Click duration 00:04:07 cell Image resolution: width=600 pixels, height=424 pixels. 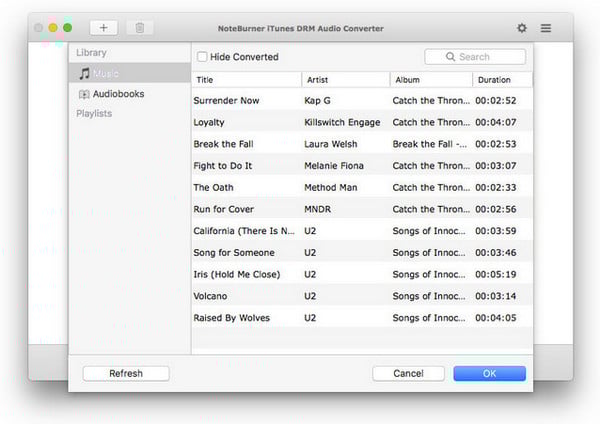pos(496,122)
